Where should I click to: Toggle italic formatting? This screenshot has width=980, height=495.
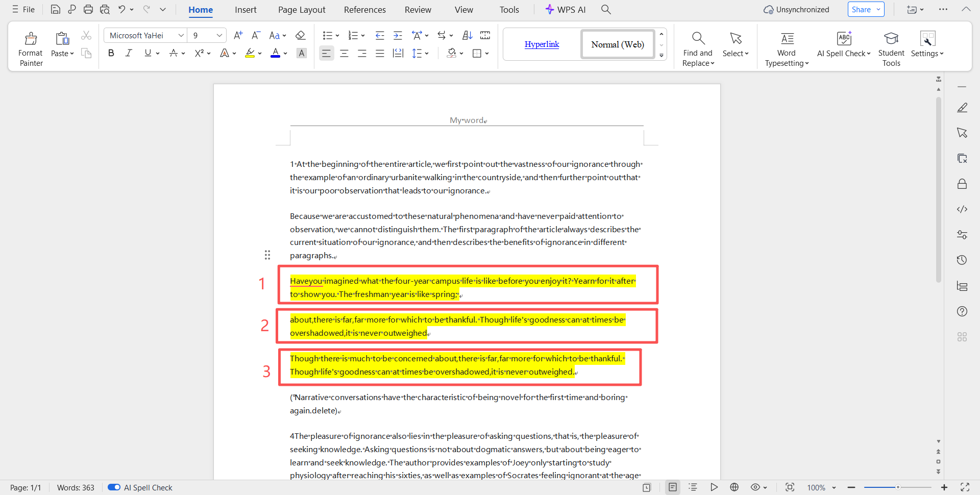click(129, 53)
